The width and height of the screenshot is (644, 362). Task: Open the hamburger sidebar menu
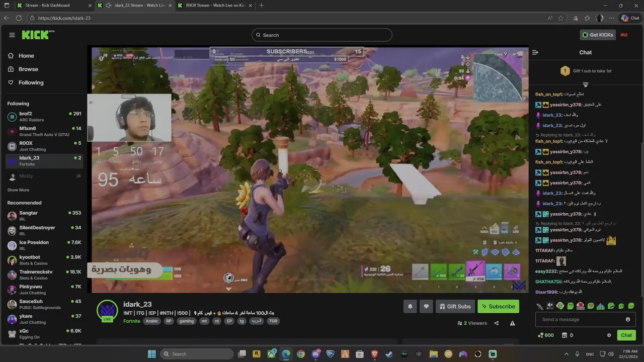click(12, 35)
